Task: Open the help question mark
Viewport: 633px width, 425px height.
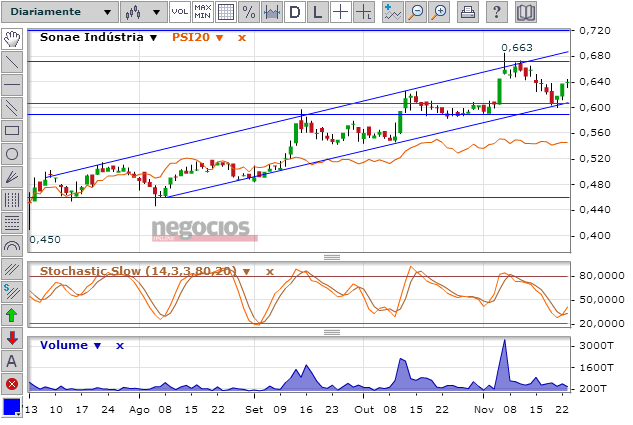Action: pyautogui.click(x=497, y=12)
